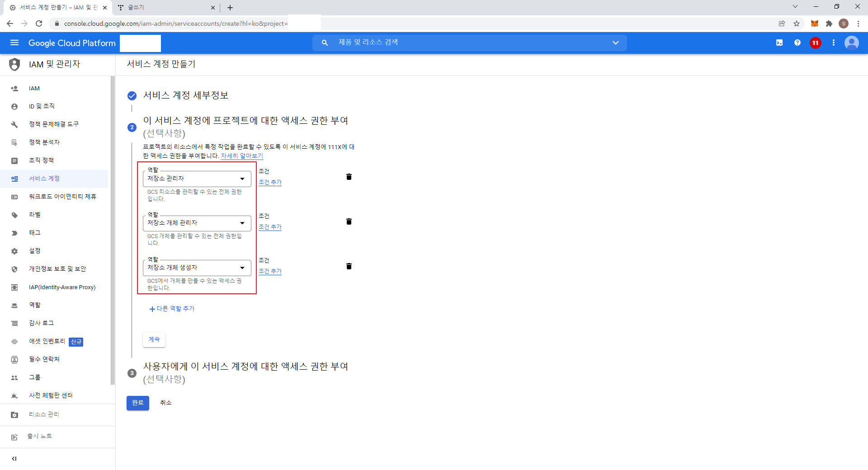Select 서비스 계정 in the sidebar
This screenshot has width=868, height=470.
(54, 179)
